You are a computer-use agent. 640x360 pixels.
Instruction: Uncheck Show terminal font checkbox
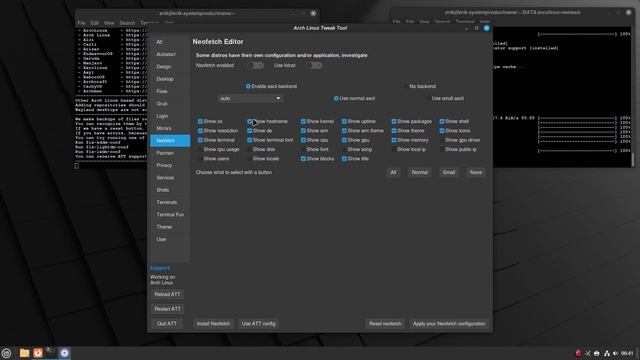tap(249, 140)
